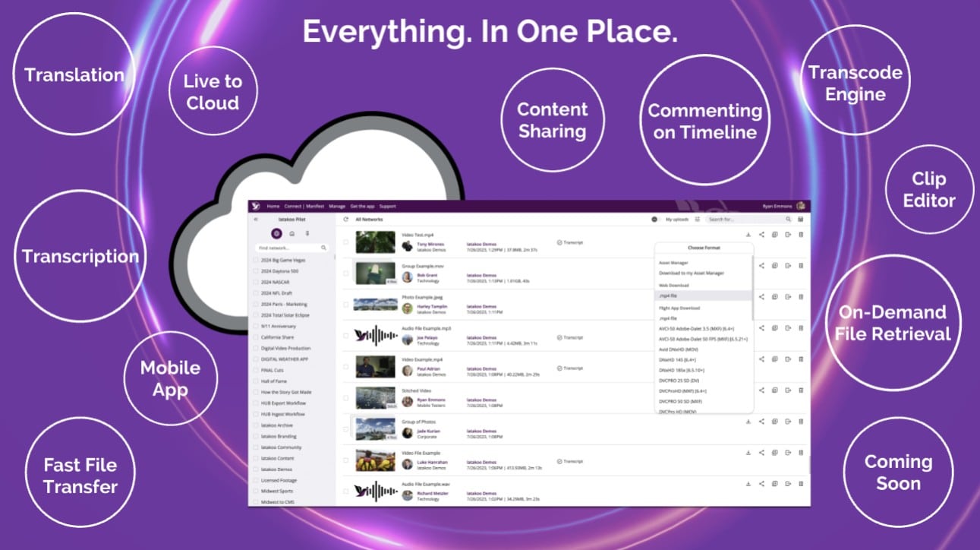
Task: Select checkbox for Photo Example.jpeg row
Action: [346, 305]
